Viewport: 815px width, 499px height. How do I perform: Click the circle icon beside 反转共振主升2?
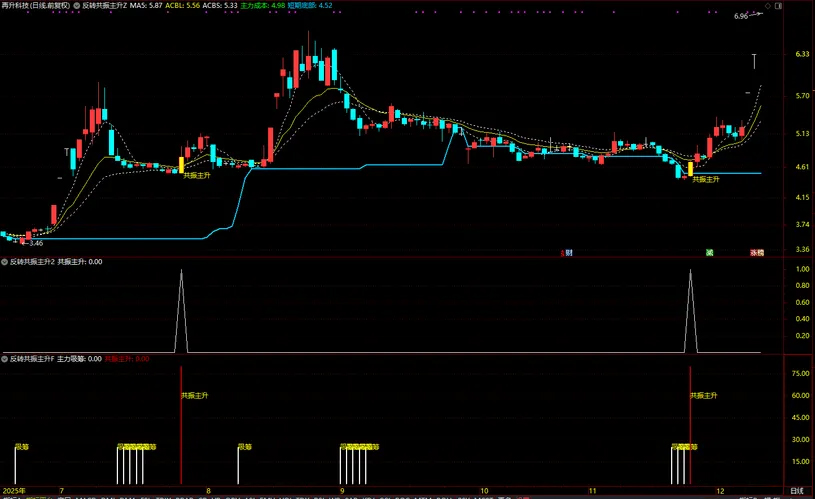click(x=5, y=262)
